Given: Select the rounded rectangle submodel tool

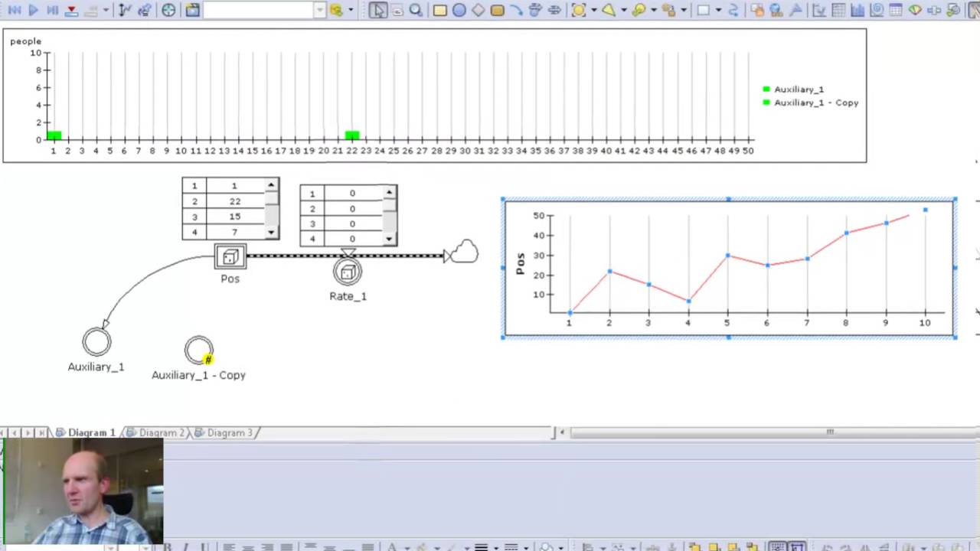Looking at the screenshot, I should 497,10.
